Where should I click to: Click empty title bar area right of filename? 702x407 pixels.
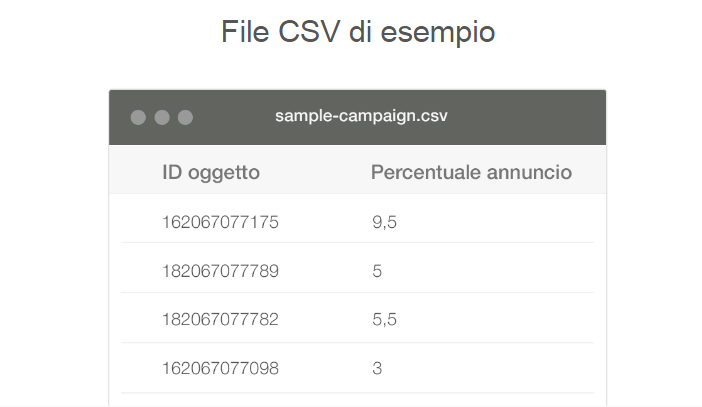click(x=530, y=117)
